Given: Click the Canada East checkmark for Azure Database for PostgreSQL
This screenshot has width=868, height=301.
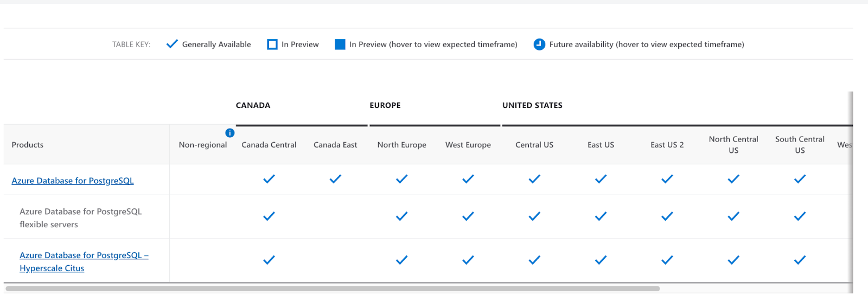Looking at the screenshot, I should (x=335, y=179).
